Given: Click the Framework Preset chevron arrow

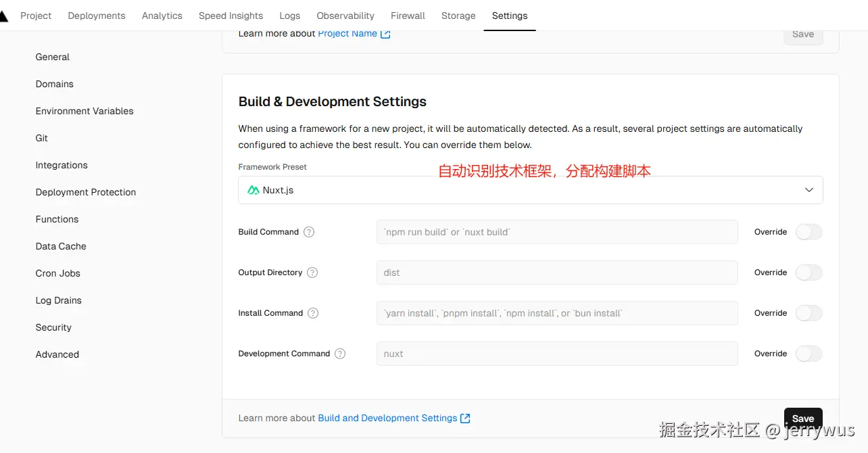Looking at the screenshot, I should tap(809, 190).
